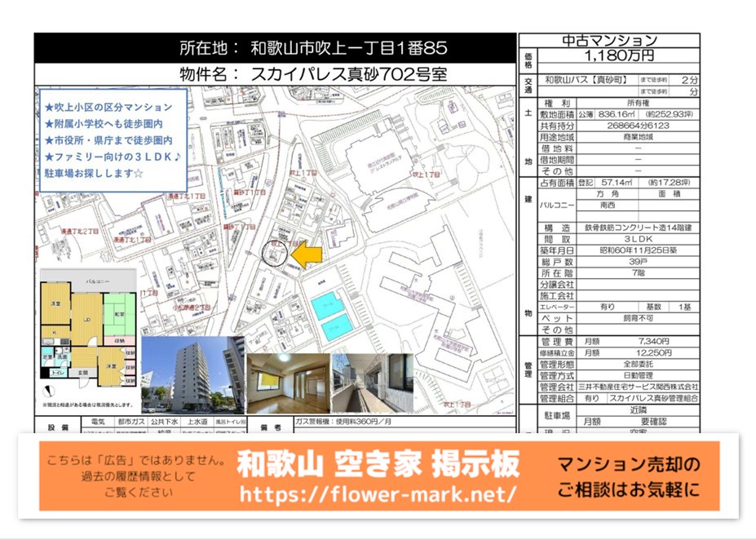Click the 1,180万円 price cell
Image resolution: width=756 pixels, height=540 pixels.
[619, 56]
